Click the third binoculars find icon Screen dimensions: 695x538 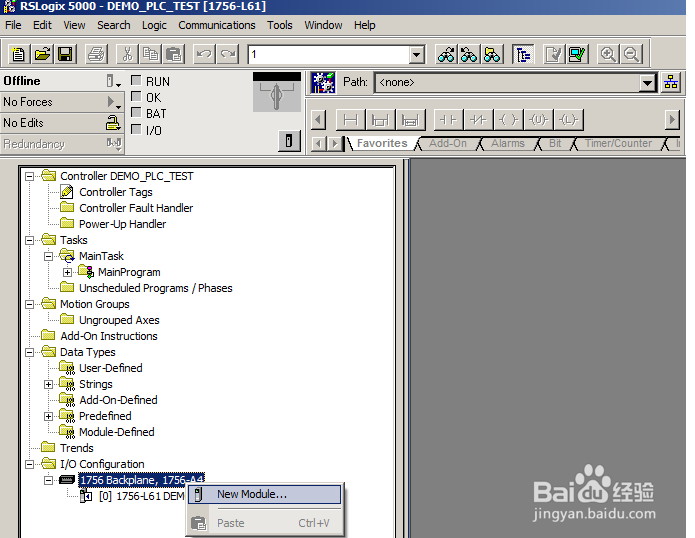point(492,55)
